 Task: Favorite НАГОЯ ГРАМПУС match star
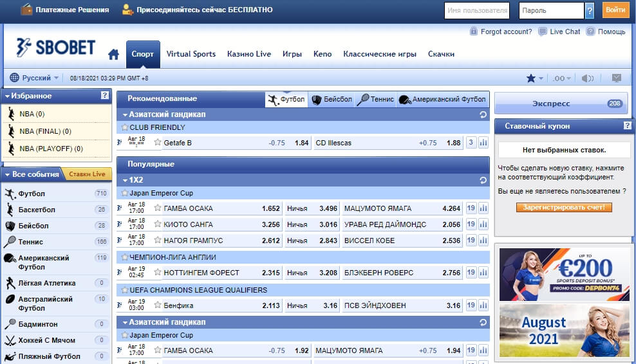click(158, 240)
